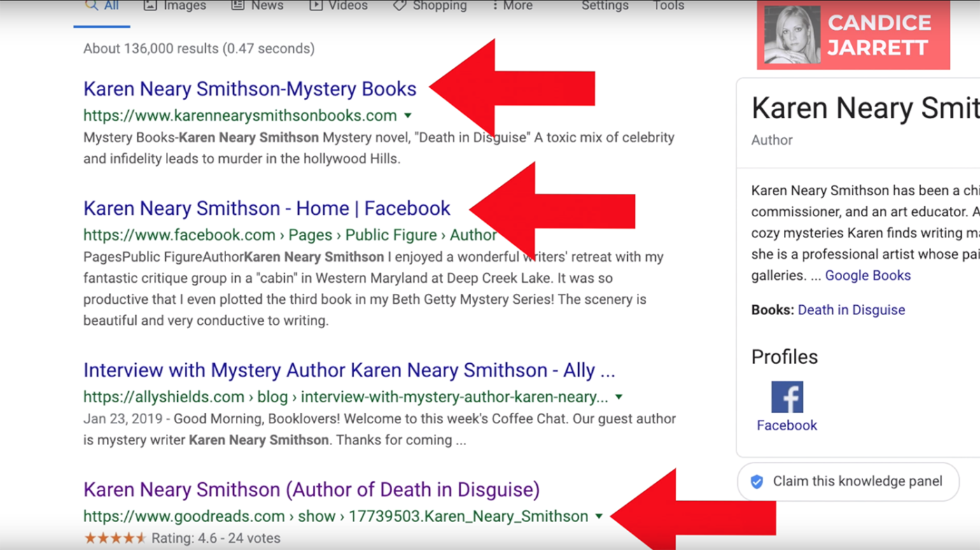
Task: Expand dropdown next to goodreads.com URL
Action: pos(598,516)
